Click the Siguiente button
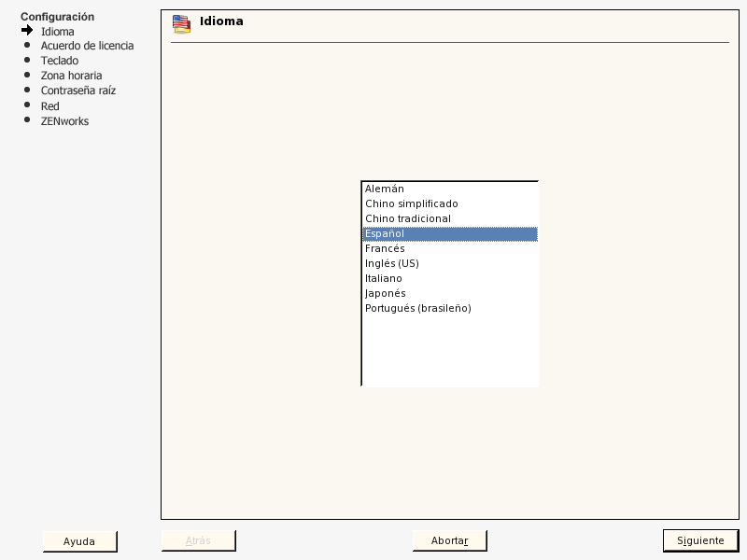Viewport: 747px width, 560px height. pos(700,540)
